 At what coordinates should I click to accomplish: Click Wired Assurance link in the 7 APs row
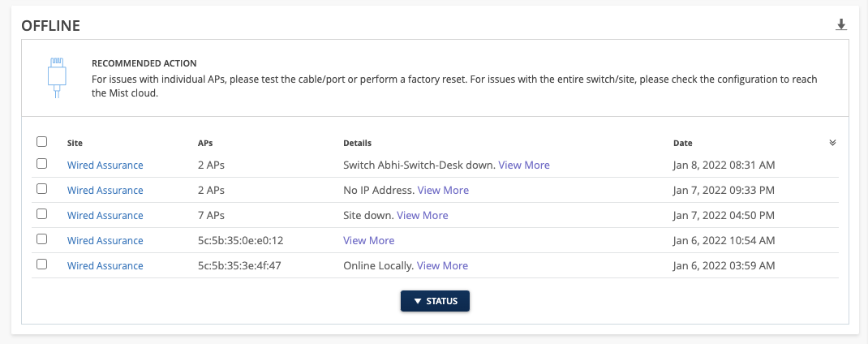pos(105,215)
